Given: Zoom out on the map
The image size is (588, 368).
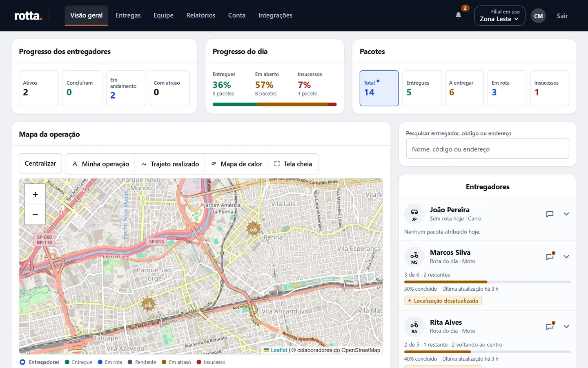Looking at the screenshot, I should [35, 215].
